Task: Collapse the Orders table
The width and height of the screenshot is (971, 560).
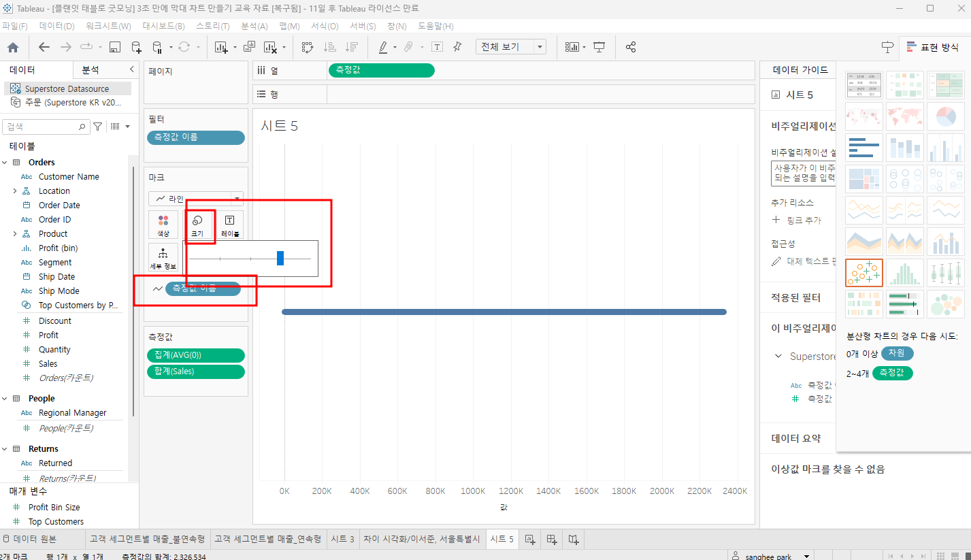Action: [x=5, y=163]
